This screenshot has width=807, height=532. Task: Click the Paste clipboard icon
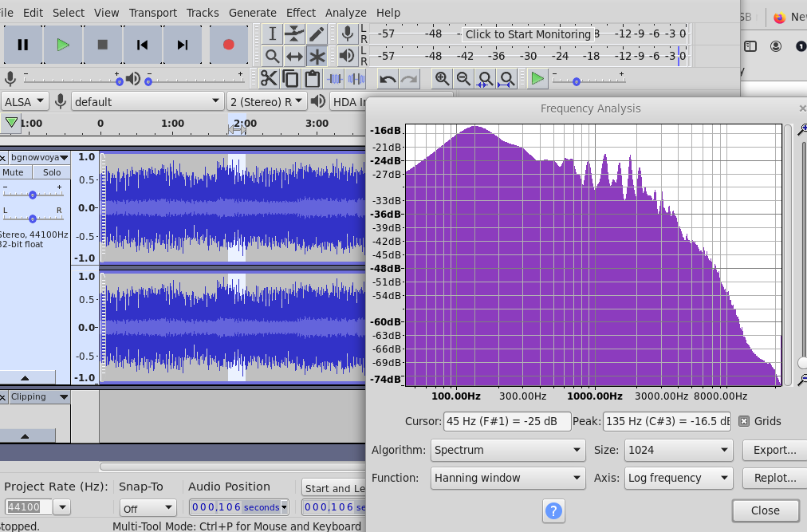[x=313, y=79]
